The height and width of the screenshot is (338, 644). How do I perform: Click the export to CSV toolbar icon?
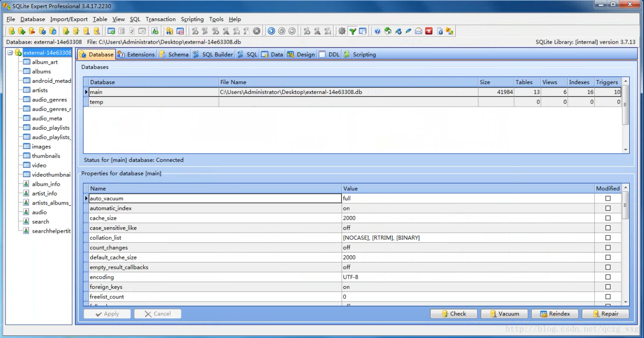(180, 31)
